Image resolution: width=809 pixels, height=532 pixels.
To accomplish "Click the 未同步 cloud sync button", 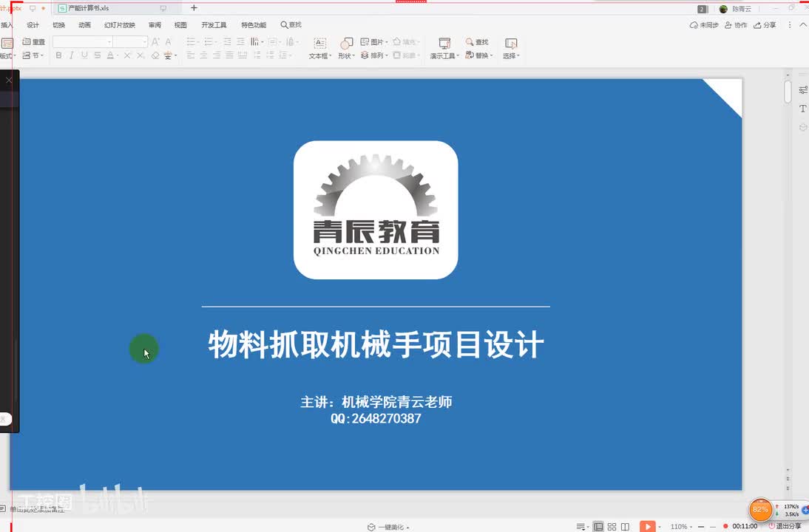I will coord(704,25).
